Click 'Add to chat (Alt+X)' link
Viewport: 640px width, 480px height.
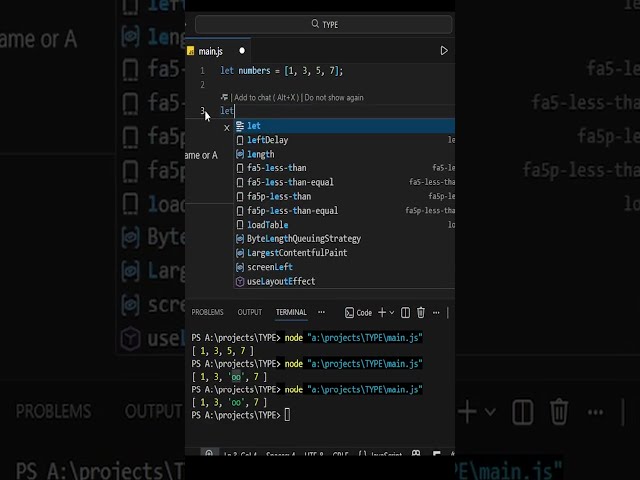[x=267, y=98]
